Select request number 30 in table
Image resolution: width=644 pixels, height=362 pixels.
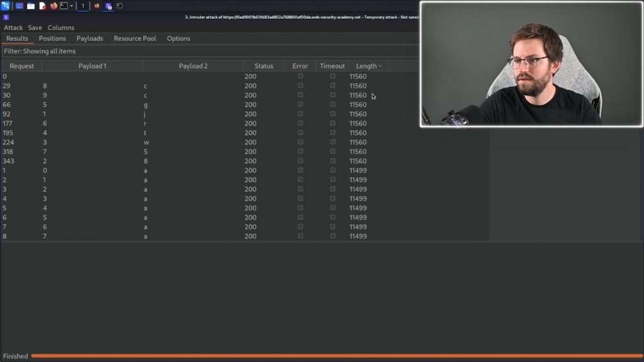[6, 96]
